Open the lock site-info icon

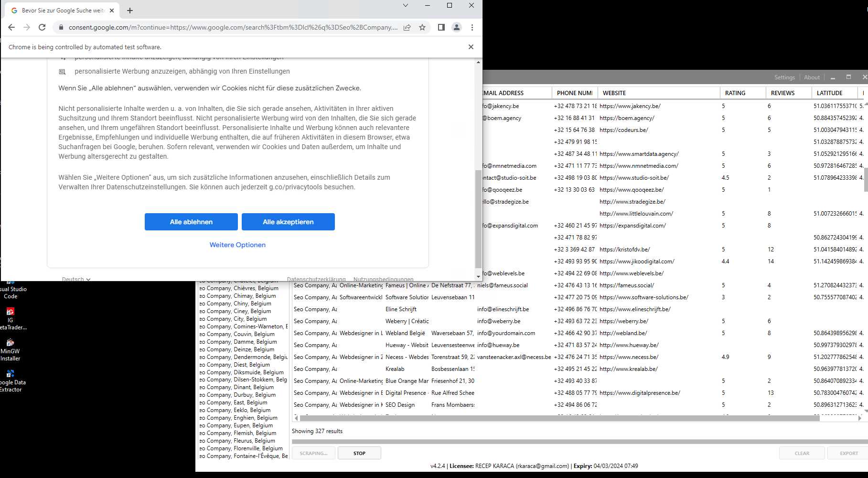[60, 27]
